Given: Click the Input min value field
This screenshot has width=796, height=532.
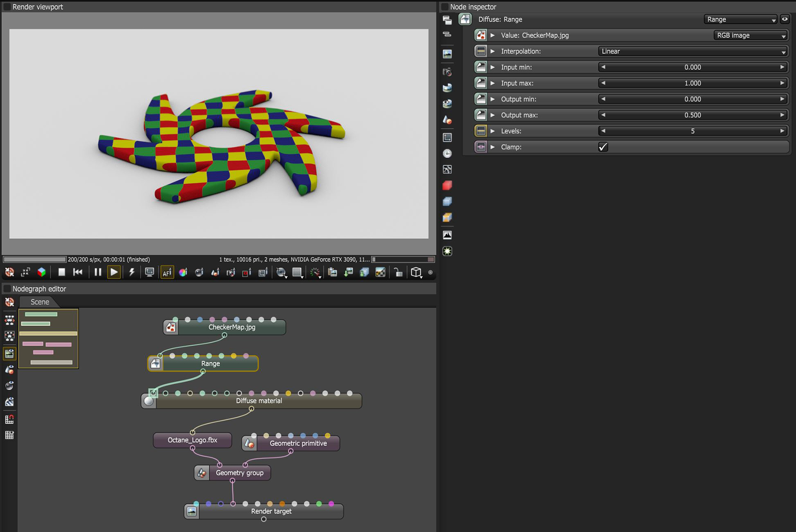Looking at the screenshot, I should 693,67.
